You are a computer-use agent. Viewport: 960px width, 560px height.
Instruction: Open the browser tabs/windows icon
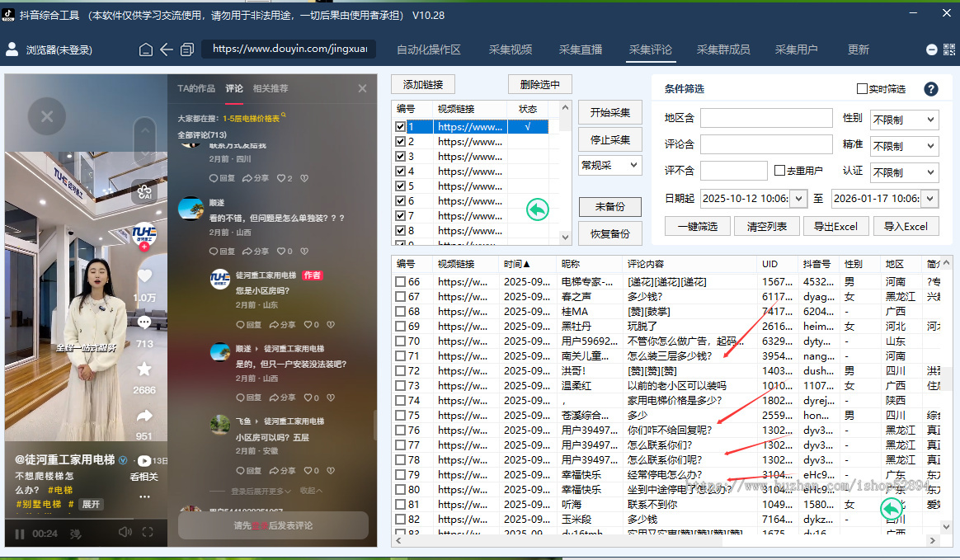pyautogui.click(x=187, y=49)
